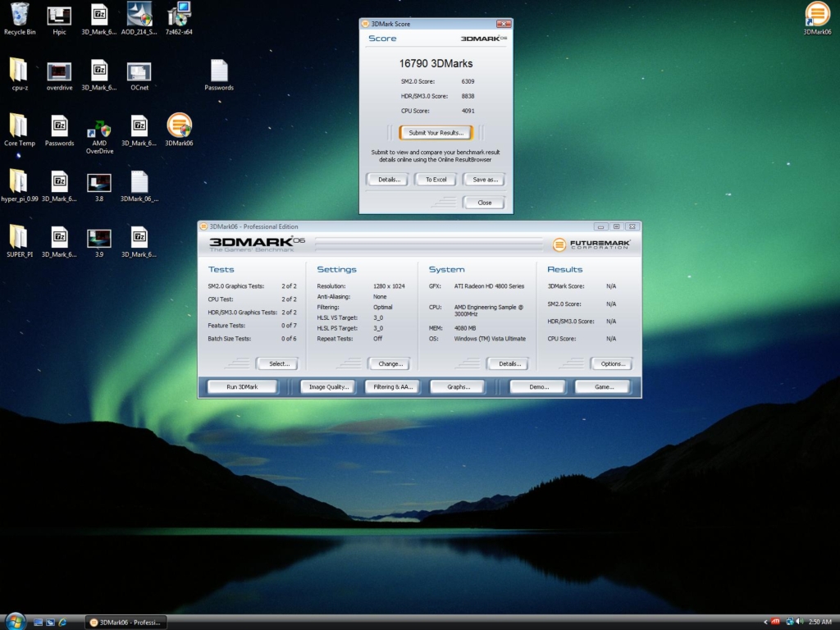Open Details under the System section

509,363
